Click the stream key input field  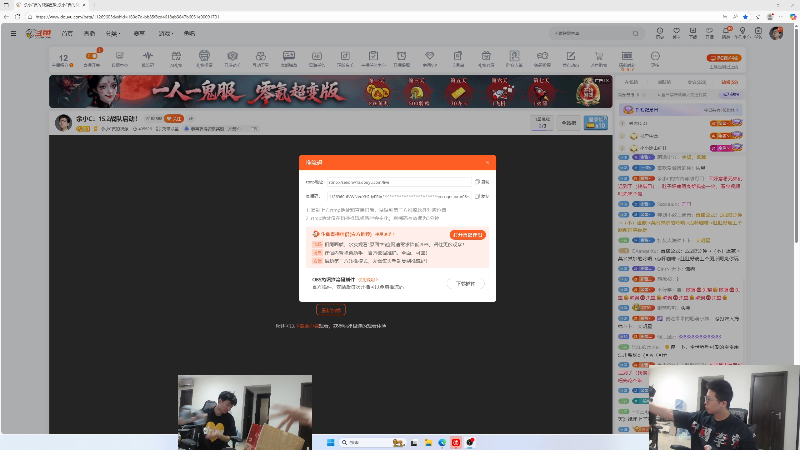click(x=399, y=196)
